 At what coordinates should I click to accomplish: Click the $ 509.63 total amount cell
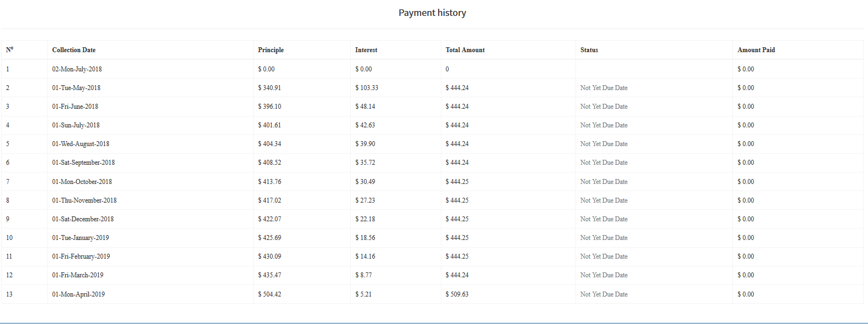tap(457, 294)
